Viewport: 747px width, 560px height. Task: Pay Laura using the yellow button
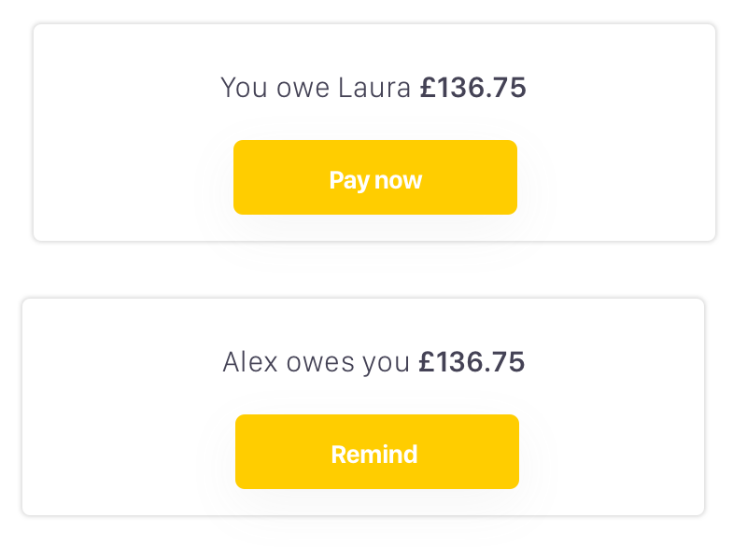(375, 178)
